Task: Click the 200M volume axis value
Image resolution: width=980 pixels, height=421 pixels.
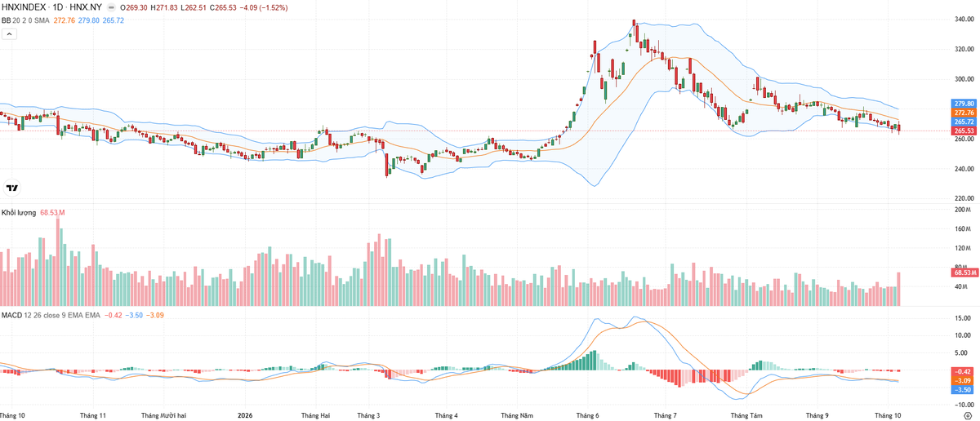Action: tap(964, 210)
